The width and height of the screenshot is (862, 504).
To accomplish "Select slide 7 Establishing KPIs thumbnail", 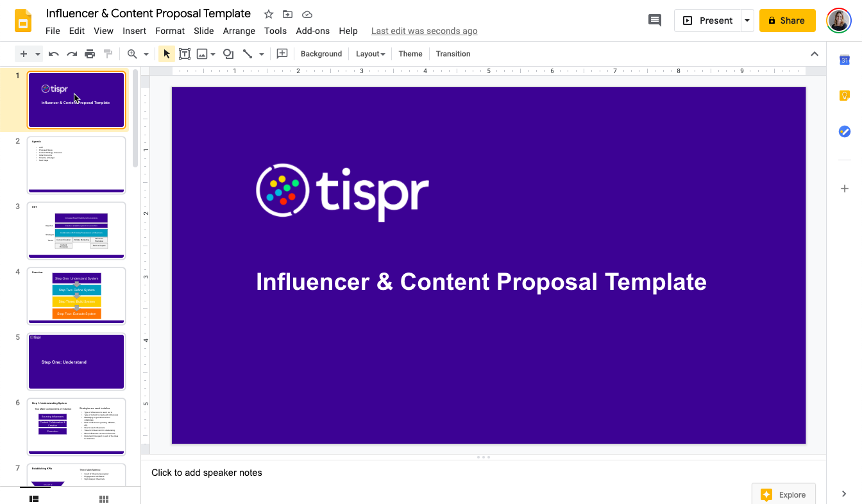I will click(x=76, y=475).
